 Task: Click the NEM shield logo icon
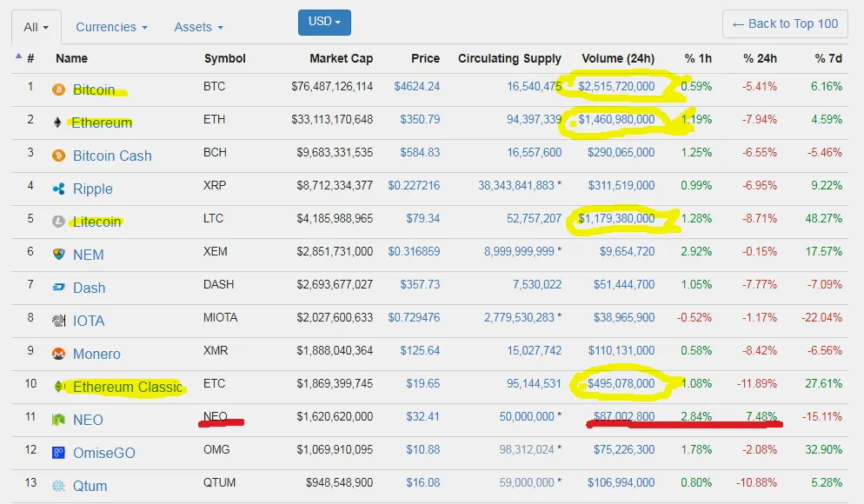tap(58, 255)
